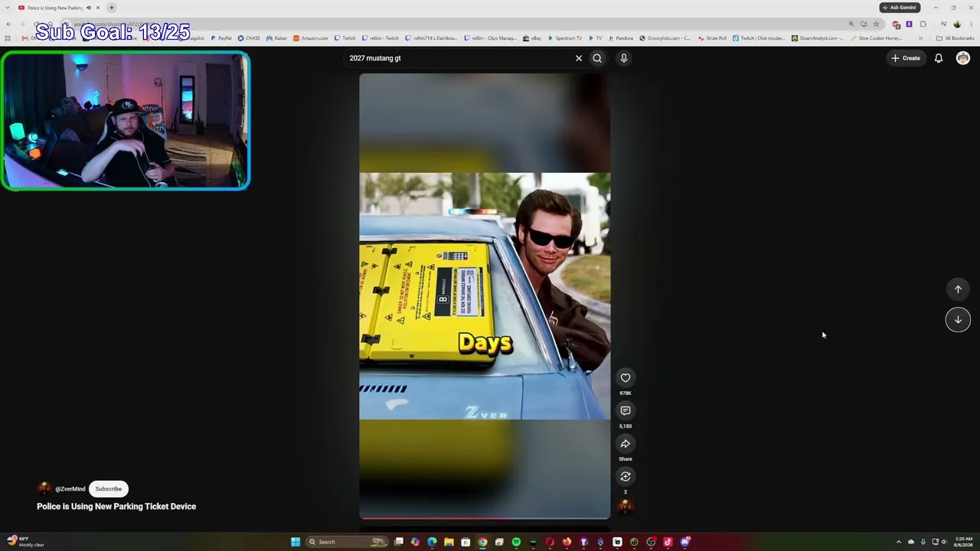Open the purple B extension
Viewport: 980px width, 551px height.
pos(909,24)
